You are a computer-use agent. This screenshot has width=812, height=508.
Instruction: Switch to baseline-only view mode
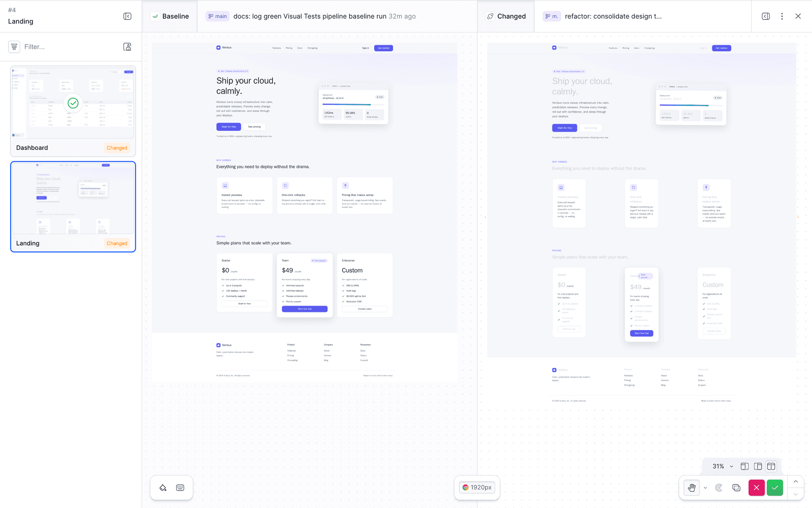pyautogui.click(x=745, y=466)
